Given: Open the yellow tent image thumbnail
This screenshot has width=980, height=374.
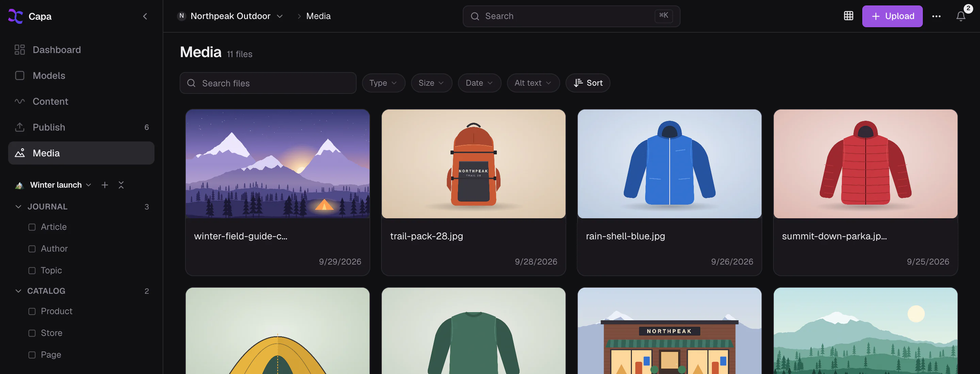Looking at the screenshot, I should 277,331.
